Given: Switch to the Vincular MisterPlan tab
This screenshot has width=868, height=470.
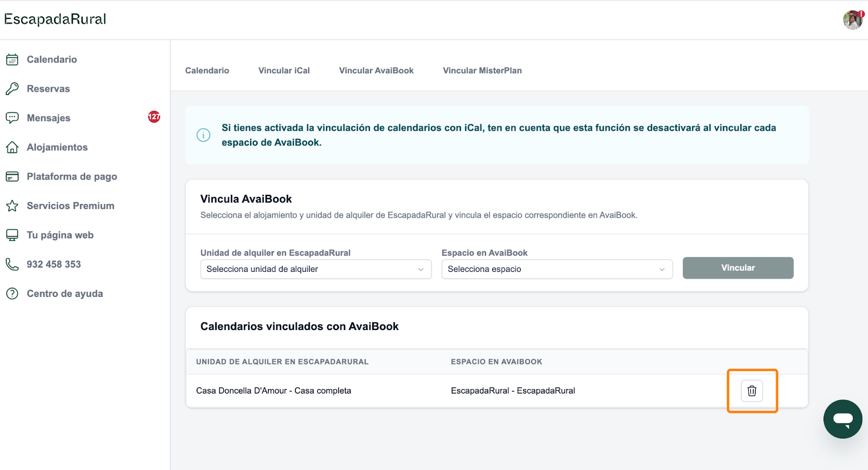Looking at the screenshot, I should click(482, 71).
